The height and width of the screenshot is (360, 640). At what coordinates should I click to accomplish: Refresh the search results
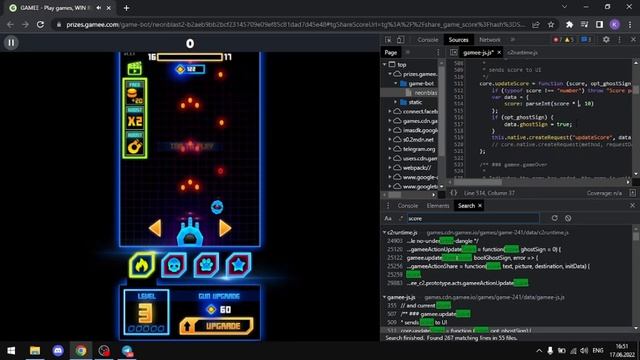(x=555, y=218)
